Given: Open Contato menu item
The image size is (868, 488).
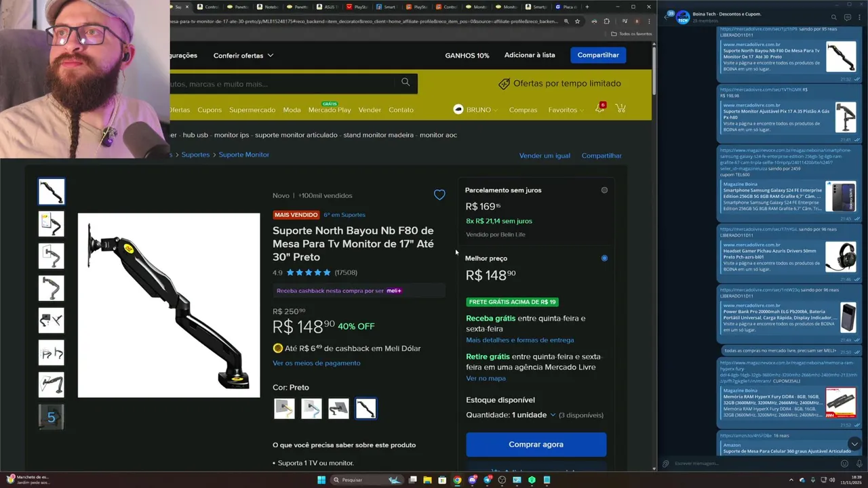Looking at the screenshot, I should pyautogui.click(x=401, y=109).
